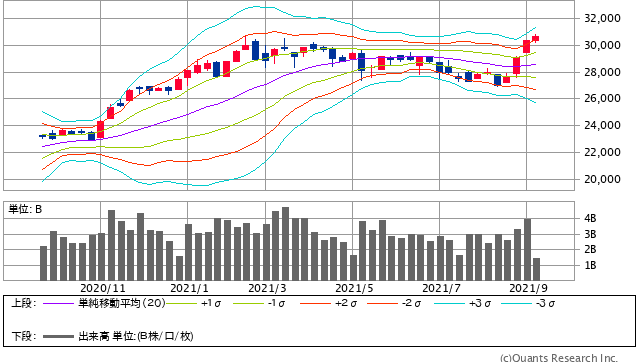This screenshot has width=638, height=362.
Task: Click the red +2σ legend line
Action: click(x=315, y=304)
